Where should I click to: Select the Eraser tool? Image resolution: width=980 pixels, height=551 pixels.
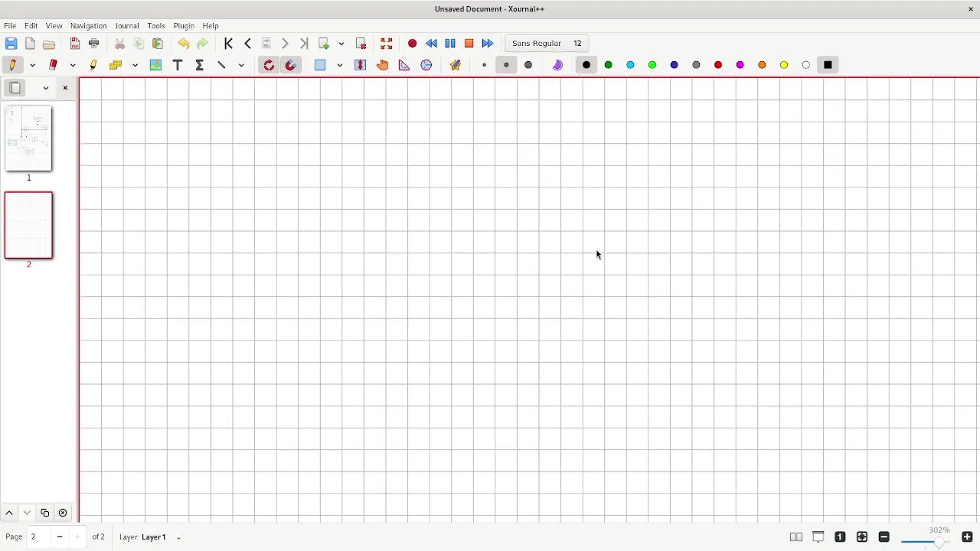coord(54,65)
